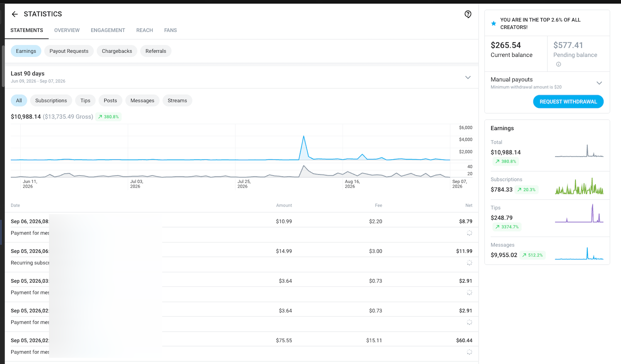This screenshot has height=364, width=621.
Task: Click the pending balance info icon
Action: [558, 64]
